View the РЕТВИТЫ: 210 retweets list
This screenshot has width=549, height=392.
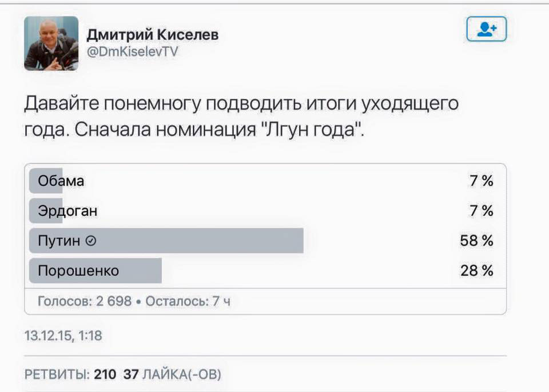(70, 375)
